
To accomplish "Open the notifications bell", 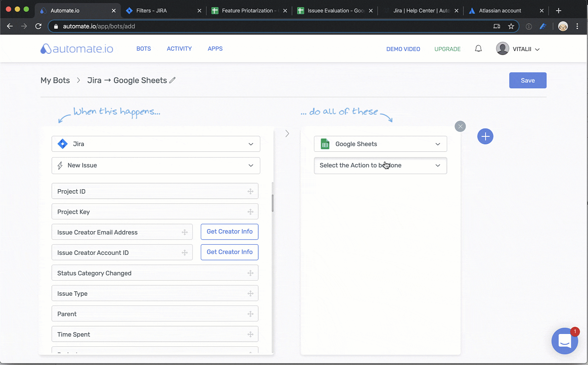I will (x=478, y=49).
